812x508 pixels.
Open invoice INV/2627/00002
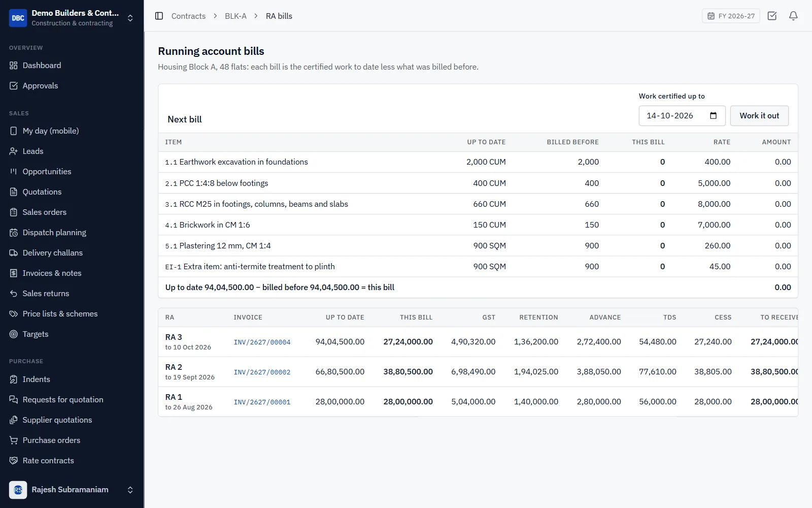coord(262,372)
